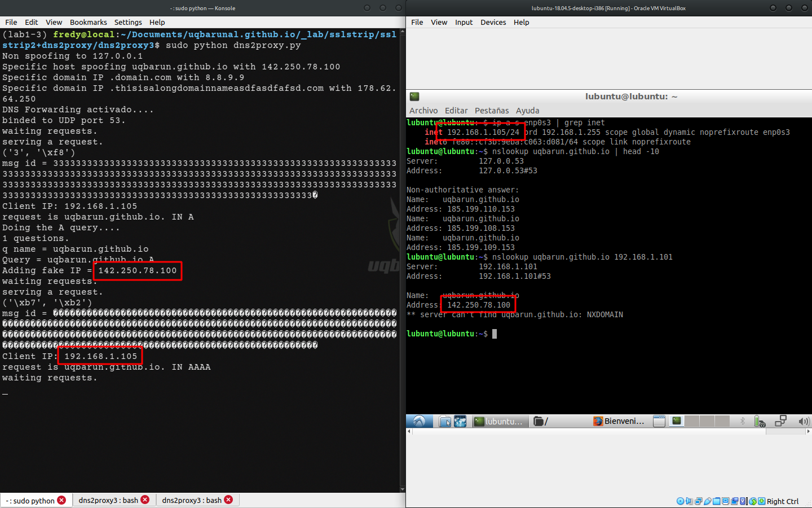Open VirtualBox Devices menu
This screenshot has width=812, height=508.
pos(493,22)
